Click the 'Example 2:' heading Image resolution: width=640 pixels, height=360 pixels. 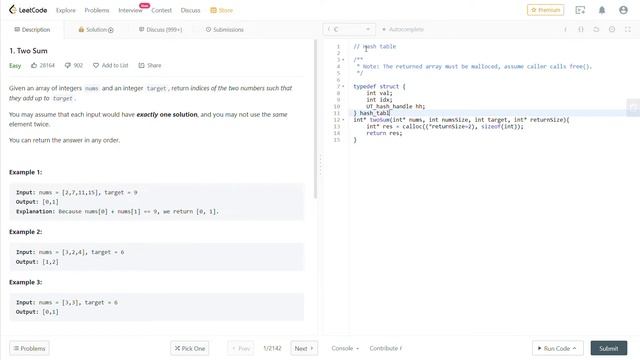[x=25, y=232]
